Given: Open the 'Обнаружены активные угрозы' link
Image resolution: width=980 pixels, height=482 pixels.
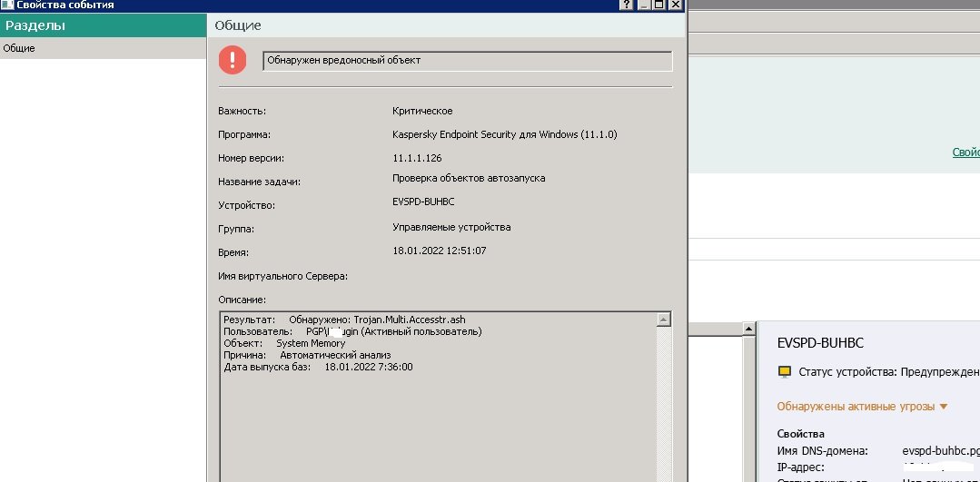Looking at the screenshot, I should click(x=856, y=407).
